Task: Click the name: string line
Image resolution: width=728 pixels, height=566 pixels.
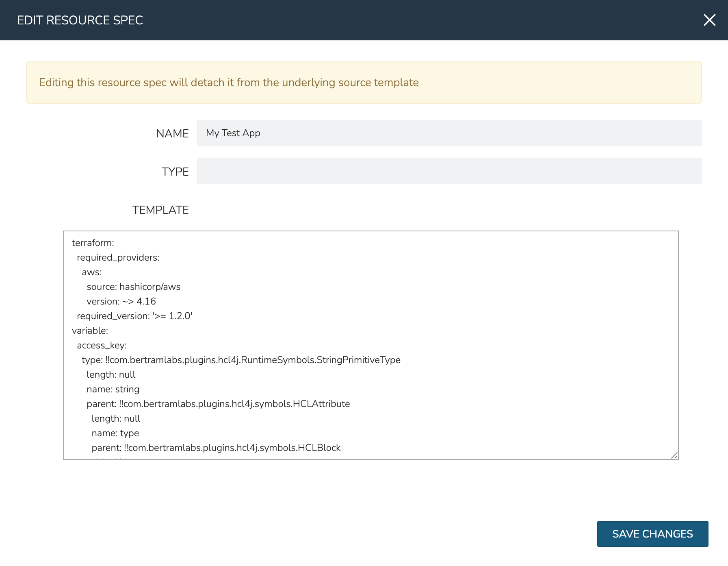Action: pyautogui.click(x=113, y=389)
